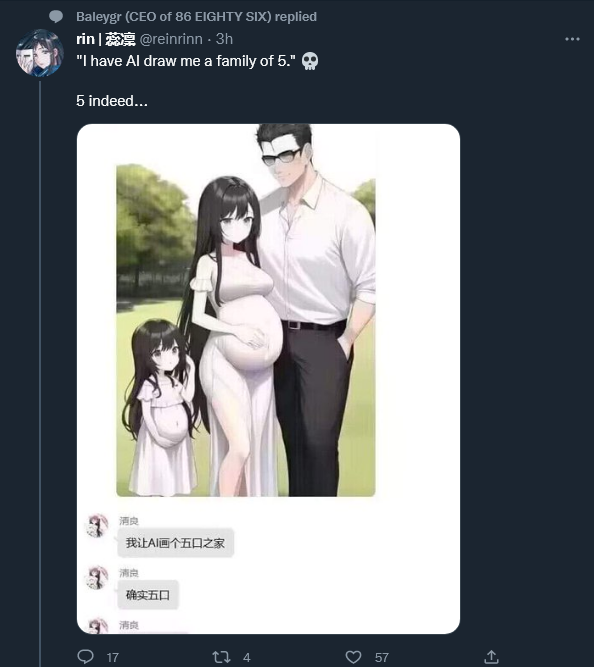Open the three-dot more options menu
Screen dimensions: 594x667
tap(572, 39)
